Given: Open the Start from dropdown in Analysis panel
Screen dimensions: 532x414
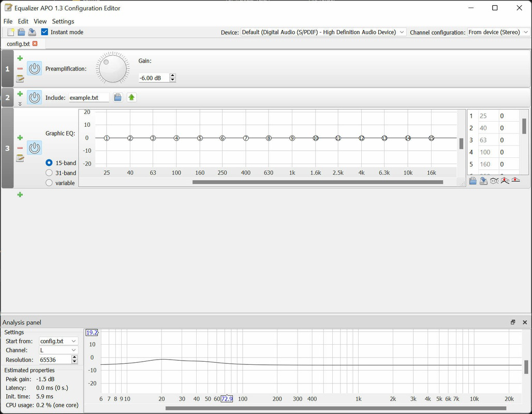Looking at the screenshot, I should click(x=58, y=341).
